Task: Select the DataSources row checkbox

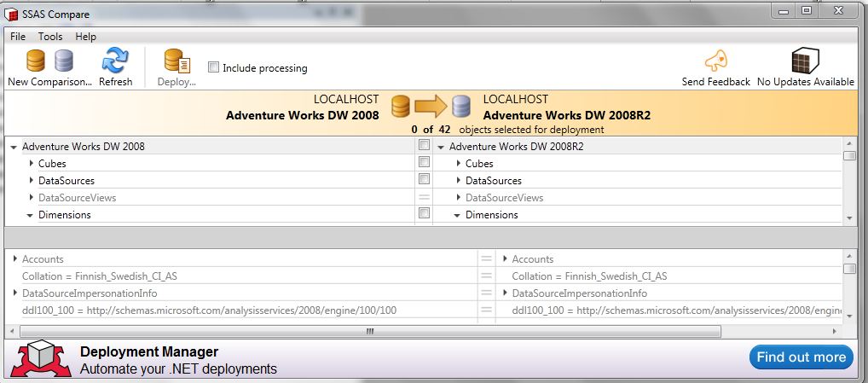Action: pos(424,179)
